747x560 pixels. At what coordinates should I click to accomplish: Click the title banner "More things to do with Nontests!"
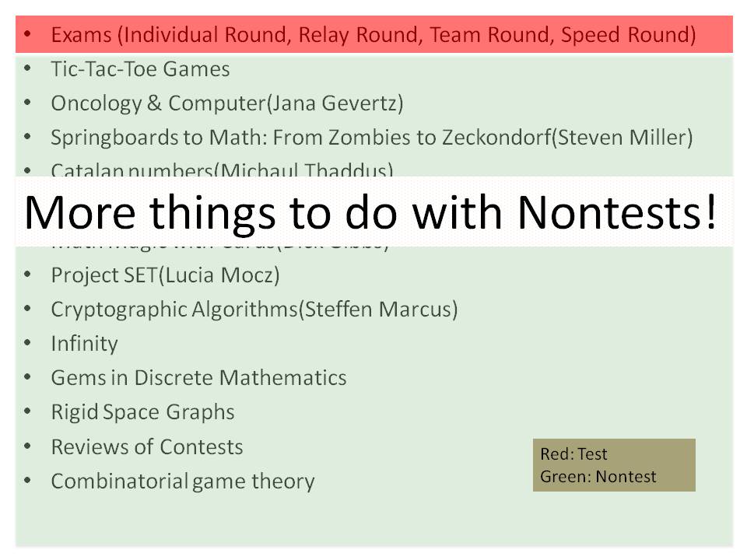370,212
